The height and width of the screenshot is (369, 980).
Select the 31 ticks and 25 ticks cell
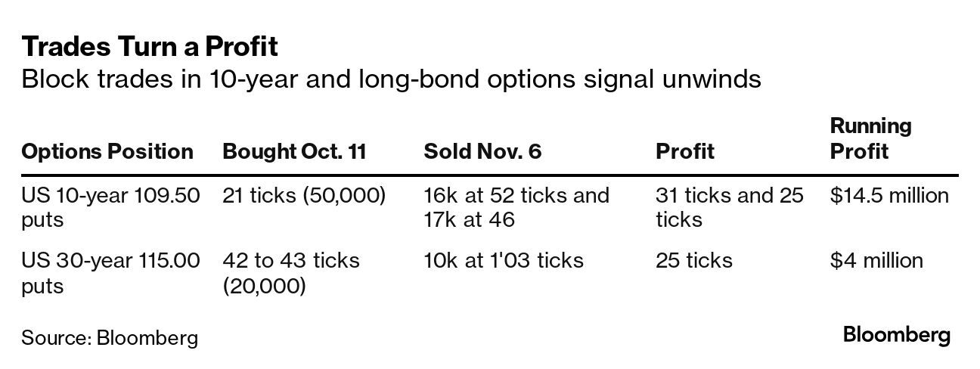pos(729,207)
